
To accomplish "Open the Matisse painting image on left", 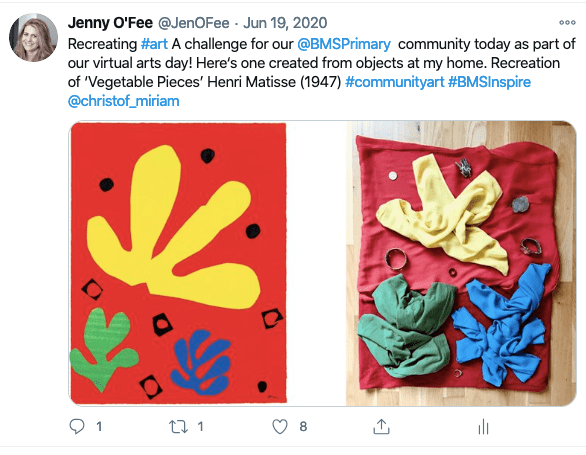I will coord(179,263).
